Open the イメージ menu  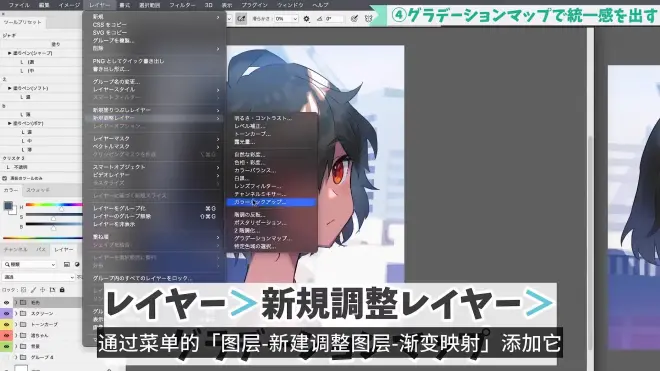69,5
